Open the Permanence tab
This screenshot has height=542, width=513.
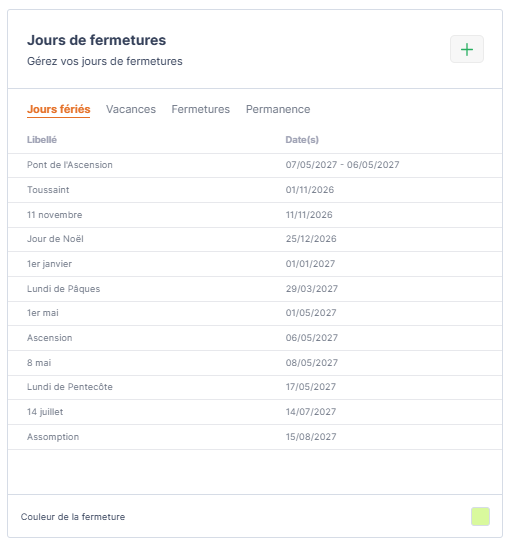pyautogui.click(x=278, y=109)
